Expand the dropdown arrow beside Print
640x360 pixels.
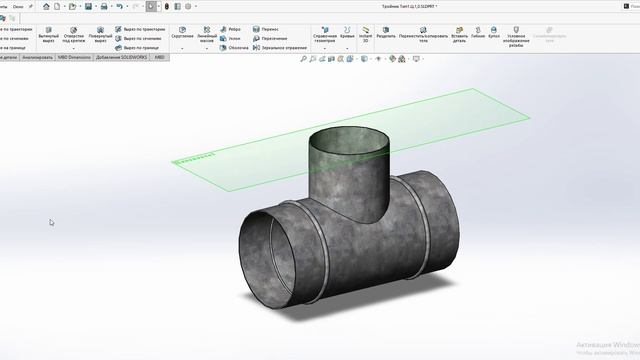coord(112,6)
